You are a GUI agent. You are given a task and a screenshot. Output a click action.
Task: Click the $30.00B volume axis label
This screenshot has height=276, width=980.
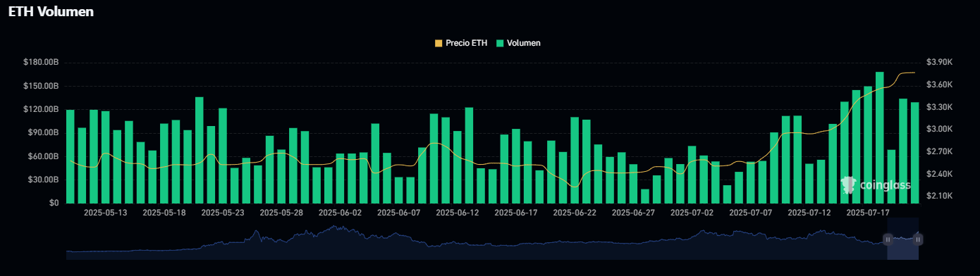[x=43, y=180]
